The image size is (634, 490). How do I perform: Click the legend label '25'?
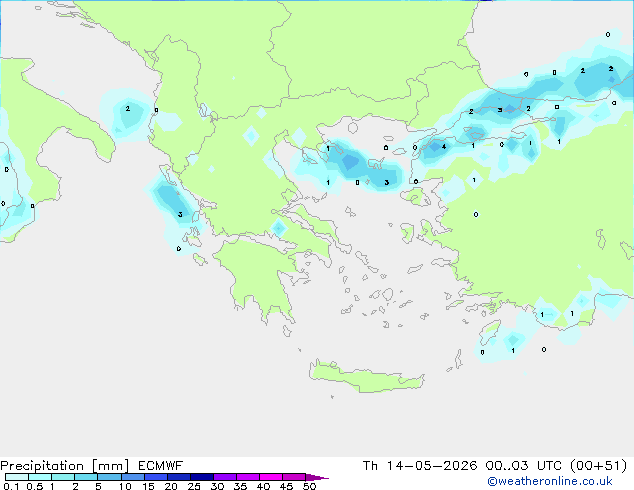coord(194,486)
